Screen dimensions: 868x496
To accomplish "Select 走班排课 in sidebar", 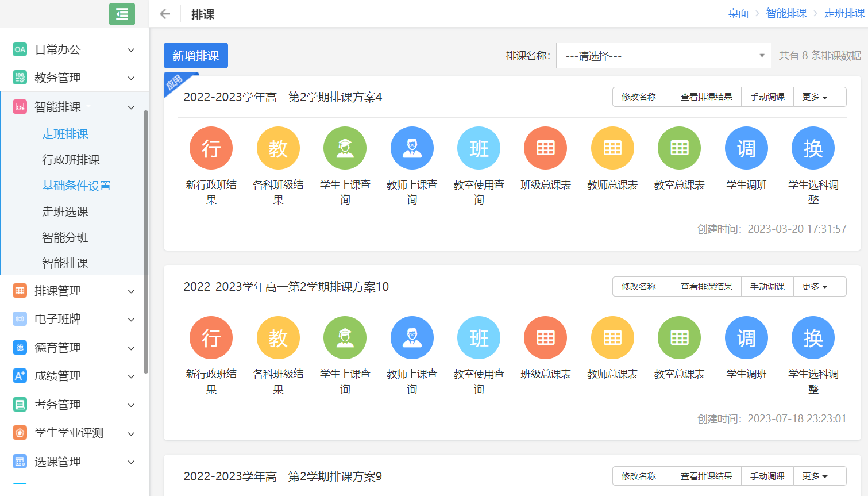I will tap(65, 134).
